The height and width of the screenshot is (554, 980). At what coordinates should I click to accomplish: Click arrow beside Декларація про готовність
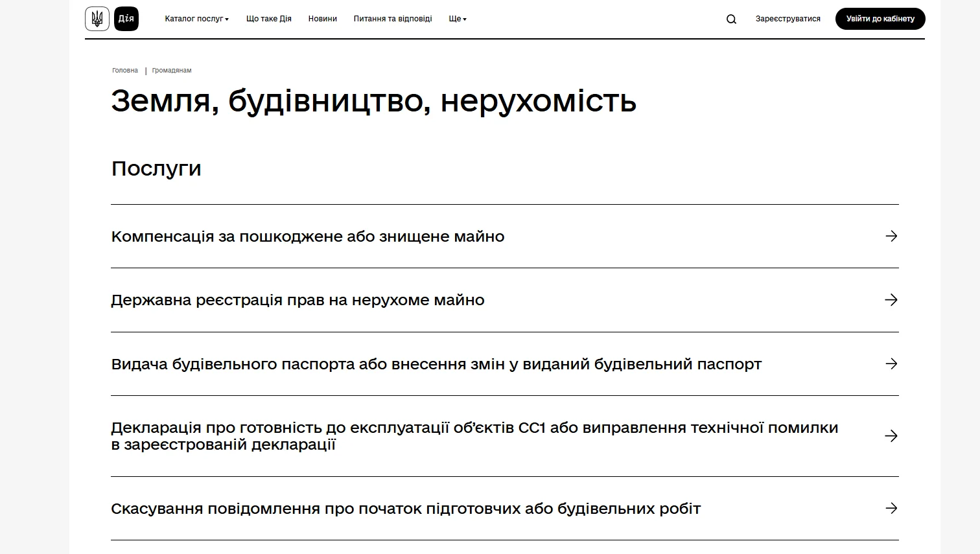(891, 436)
